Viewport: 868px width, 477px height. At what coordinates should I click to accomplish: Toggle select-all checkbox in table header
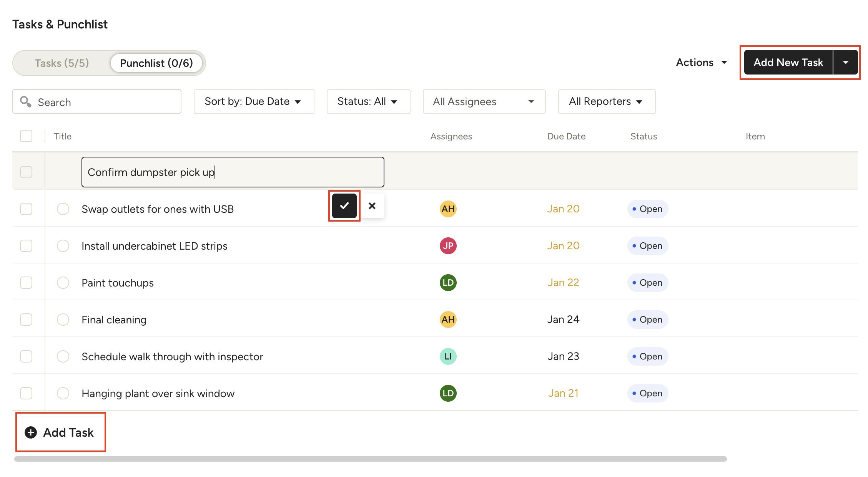[26, 136]
